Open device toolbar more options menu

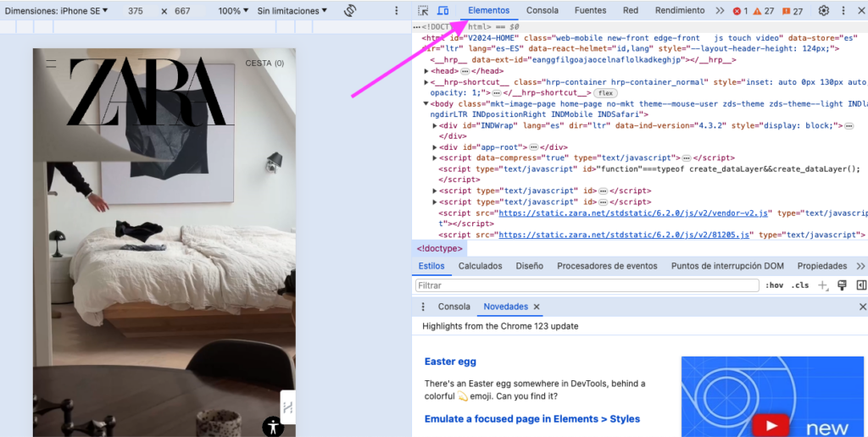coord(397,10)
